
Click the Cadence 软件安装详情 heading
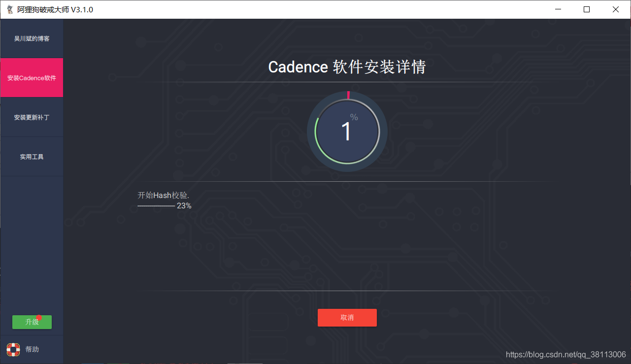347,67
